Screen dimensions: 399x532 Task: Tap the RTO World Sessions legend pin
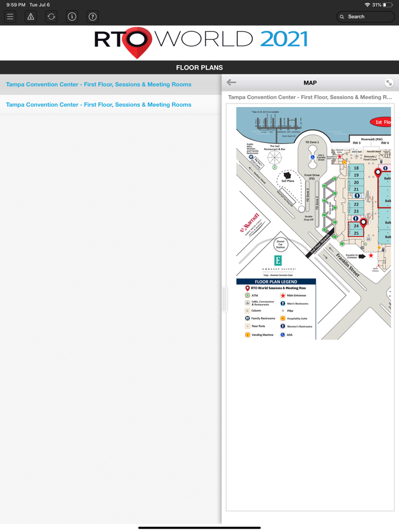(247, 288)
